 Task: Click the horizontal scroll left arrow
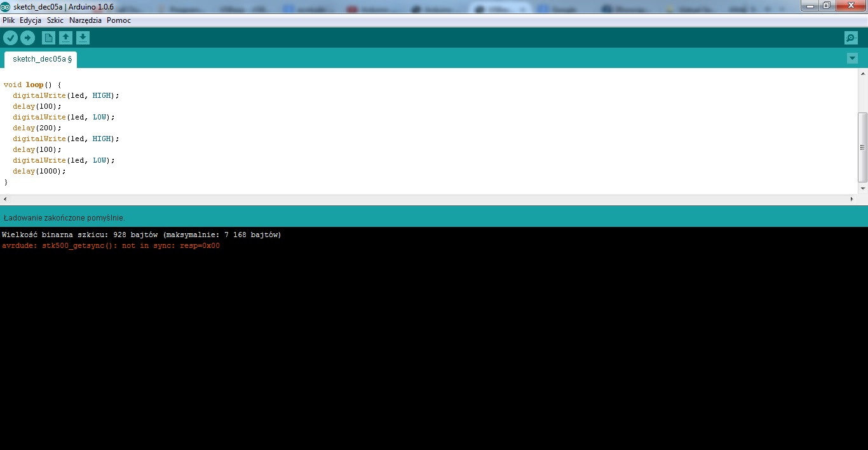(x=5, y=200)
